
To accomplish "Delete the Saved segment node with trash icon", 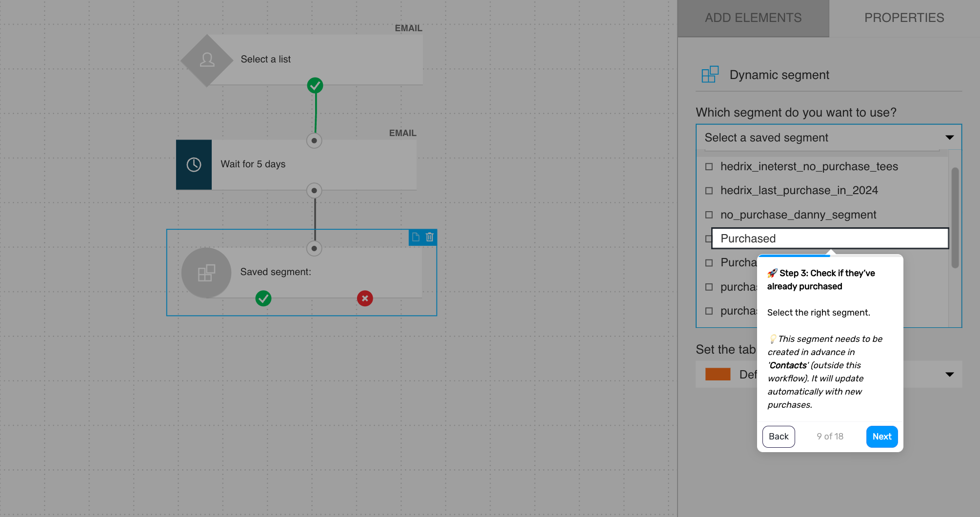I will pos(430,237).
